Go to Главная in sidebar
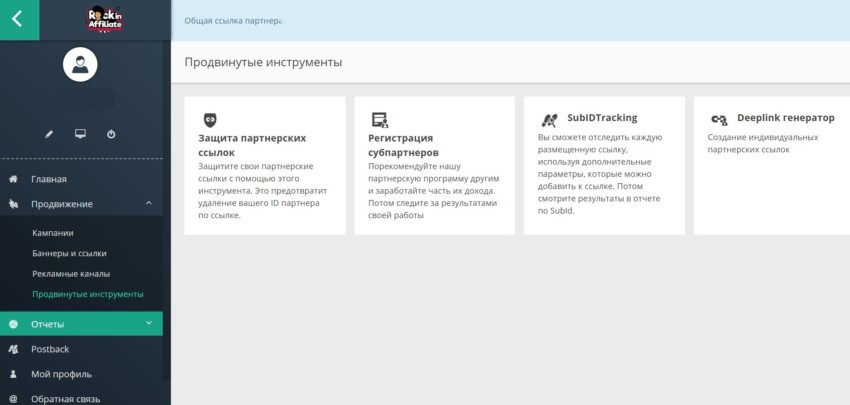Screen dimensions: 850x405 (x=49, y=179)
